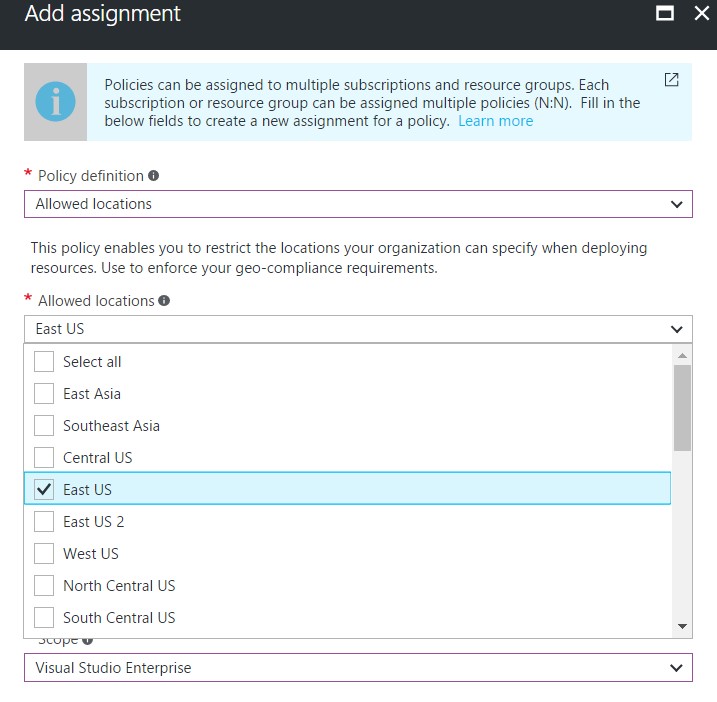Enable the East Asia checkbox
Viewport: 717px width, 702px height.
(44, 394)
